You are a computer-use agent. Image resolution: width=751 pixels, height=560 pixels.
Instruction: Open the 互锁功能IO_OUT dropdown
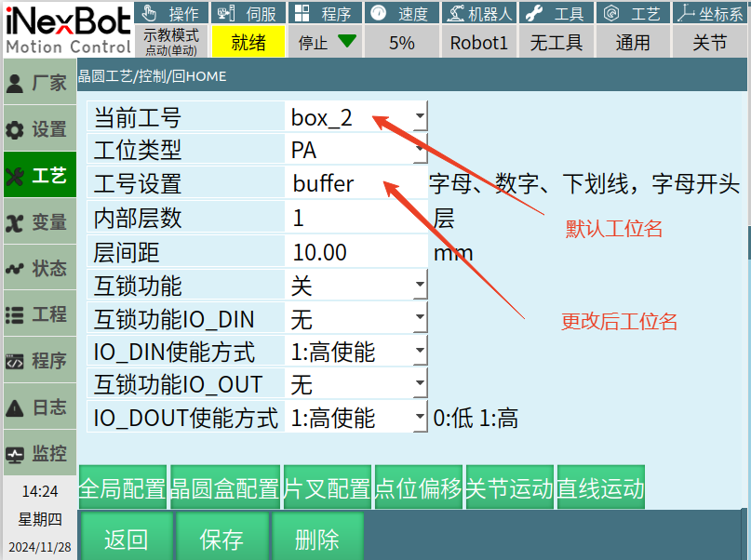point(419,384)
